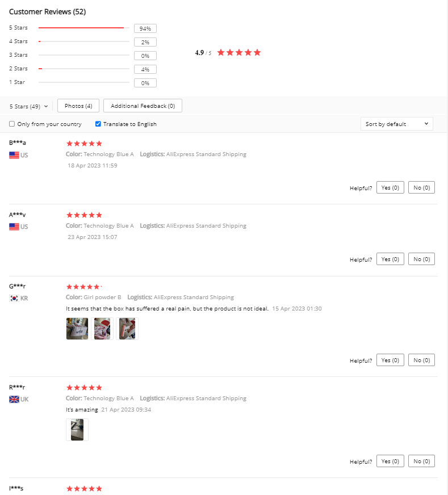
Task: Open the photo thumbnail in R***r's review
Action: click(77, 430)
